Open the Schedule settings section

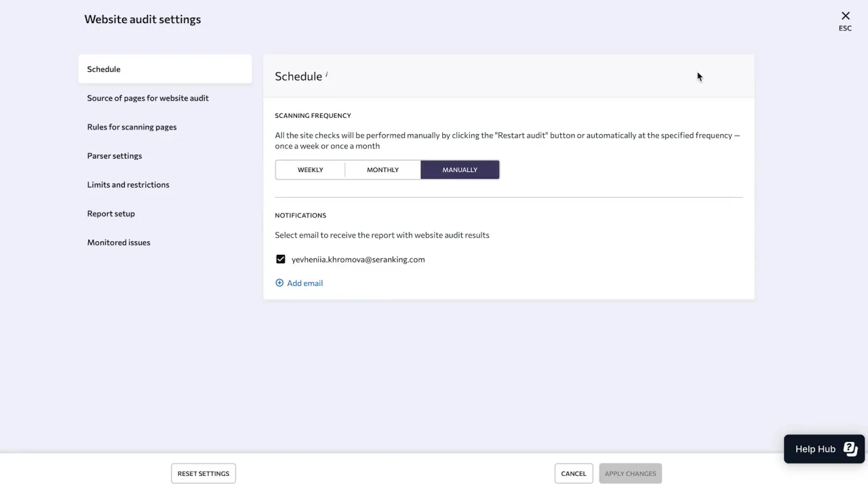(x=165, y=69)
